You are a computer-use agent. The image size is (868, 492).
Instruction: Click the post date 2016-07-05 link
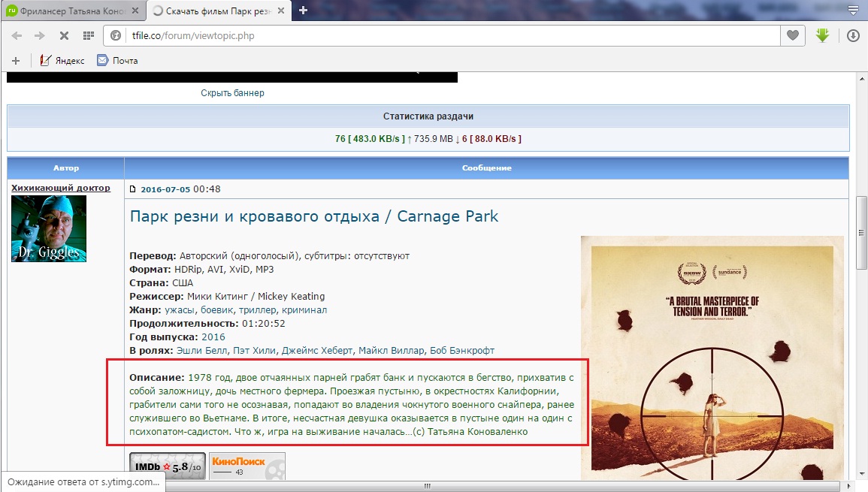(165, 189)
